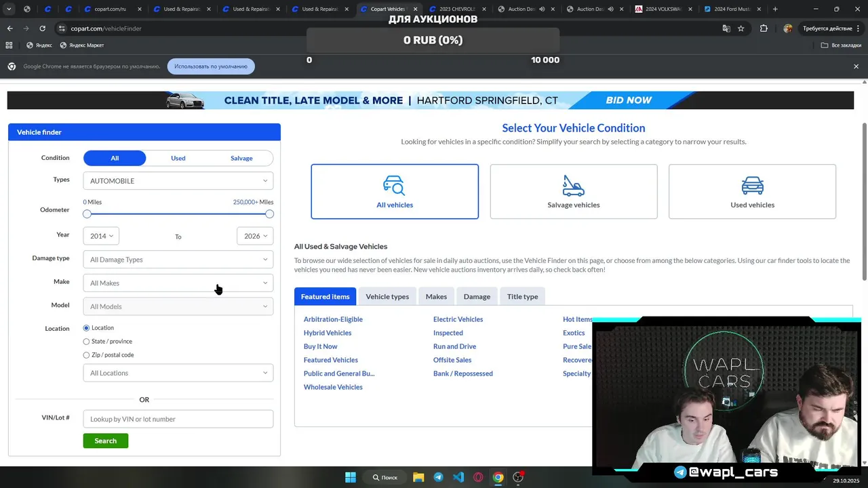
Task: Open the Run and Drive link
Action: coord(454,346)
